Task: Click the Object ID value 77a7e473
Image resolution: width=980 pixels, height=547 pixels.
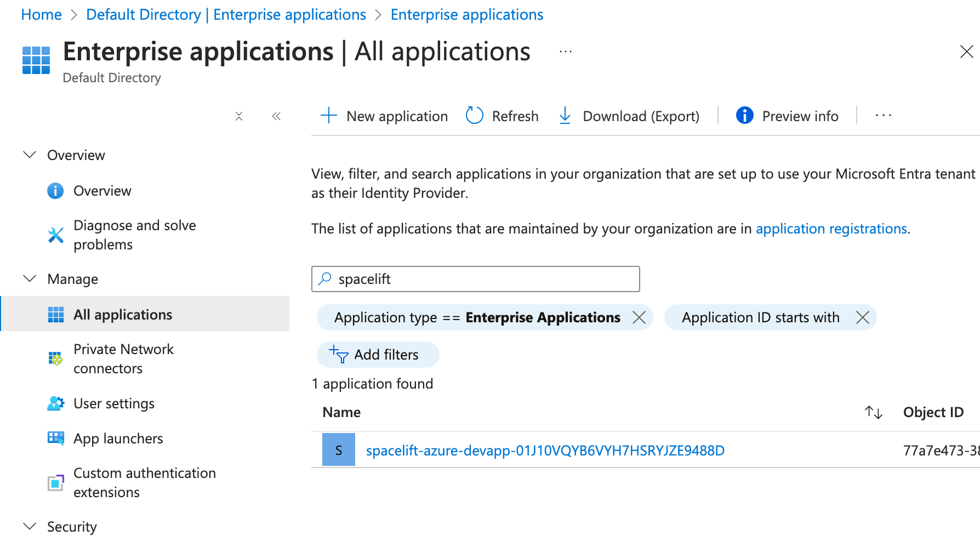Action: coord(942,451)
